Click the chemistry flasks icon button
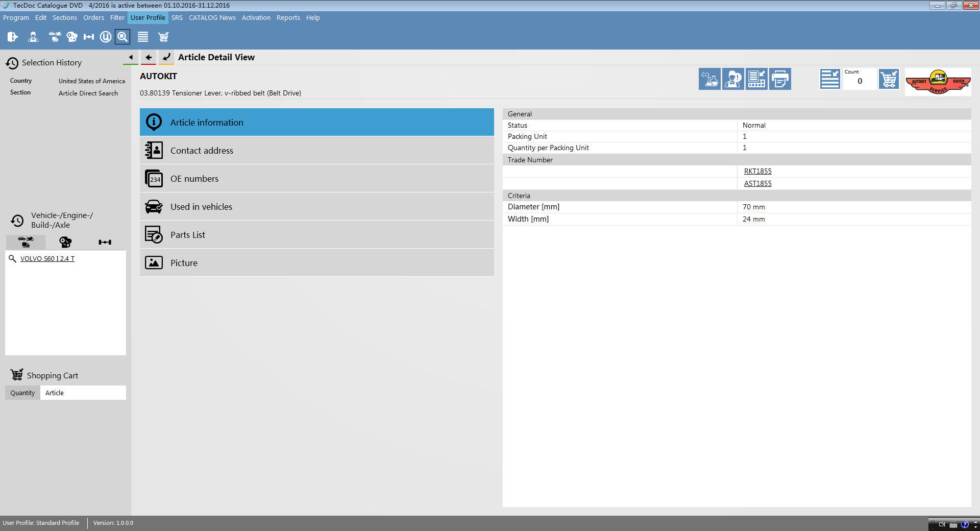 (x=709, y=79)
